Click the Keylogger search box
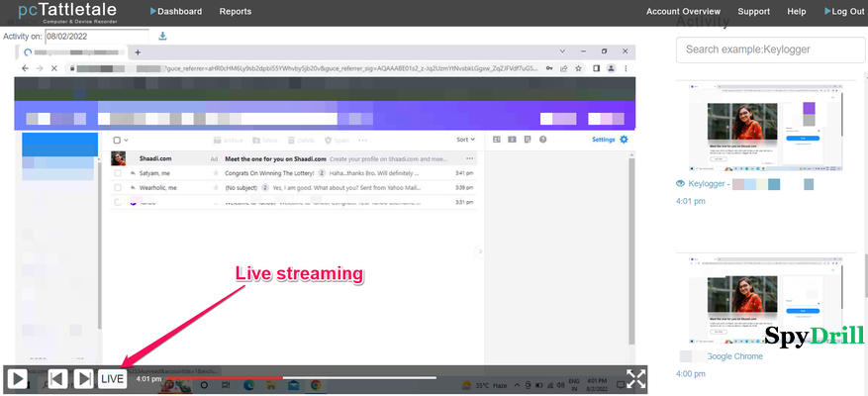This screenshot has width=868, height=396. 770,49
